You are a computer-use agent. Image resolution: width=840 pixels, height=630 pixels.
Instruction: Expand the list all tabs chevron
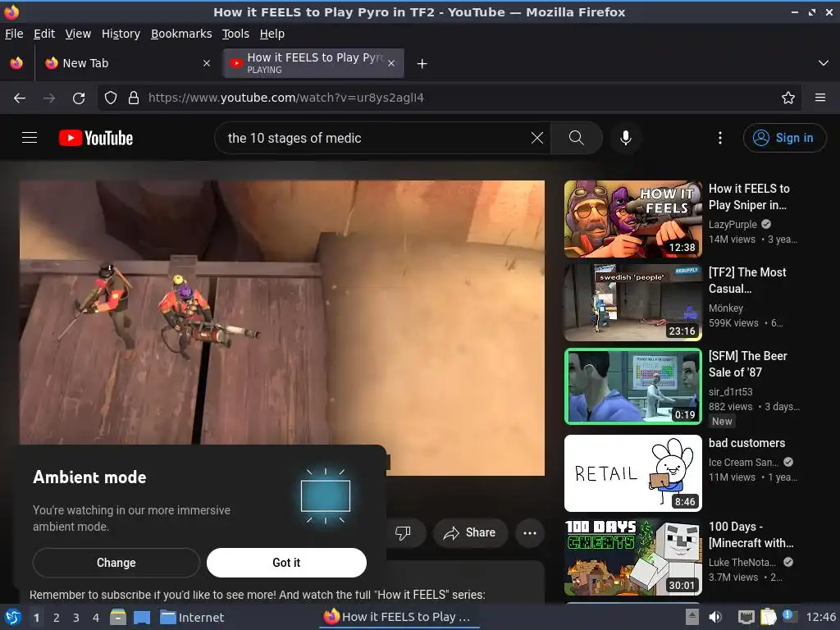(x=824, y=63)
